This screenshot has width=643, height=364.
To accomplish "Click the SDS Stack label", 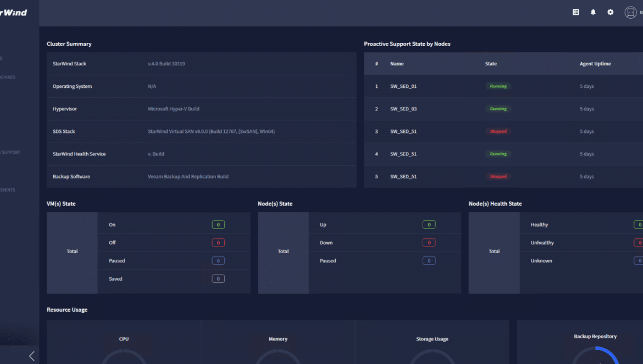I will tap(64, 131).
